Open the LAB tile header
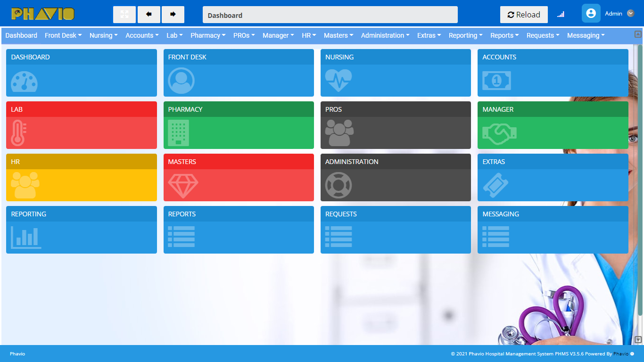Viewport: 644px width, 362px height. point(82,109)
